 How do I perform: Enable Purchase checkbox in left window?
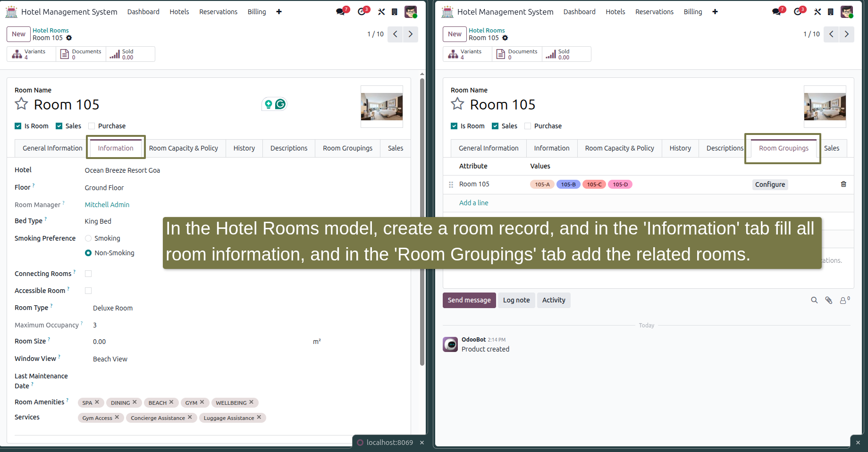point(92,126)
